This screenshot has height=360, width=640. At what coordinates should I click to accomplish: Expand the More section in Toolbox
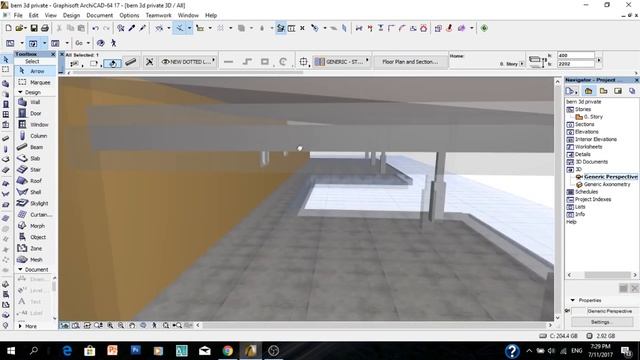[x=20, y=326]
